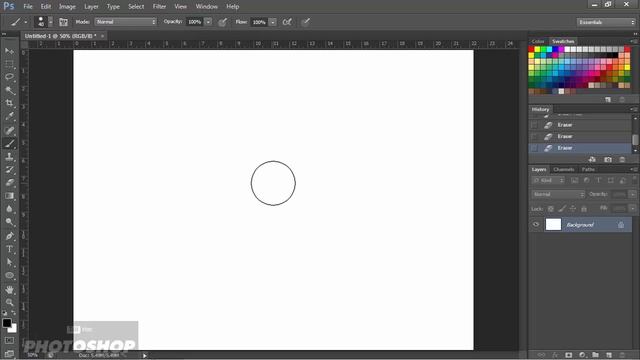Pick the red swatch in top row
The width and height of the screenshot is (640, 360).
pos(531,49)
